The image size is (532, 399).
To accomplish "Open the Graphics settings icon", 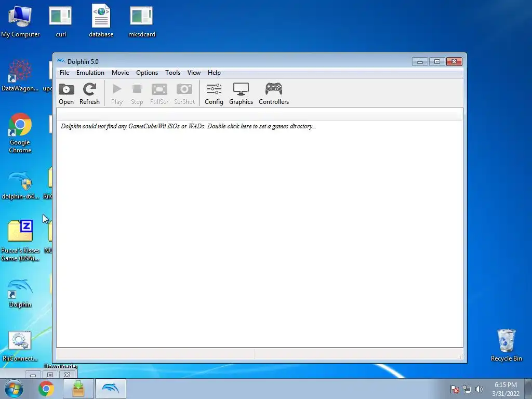I will click(241, 94).
